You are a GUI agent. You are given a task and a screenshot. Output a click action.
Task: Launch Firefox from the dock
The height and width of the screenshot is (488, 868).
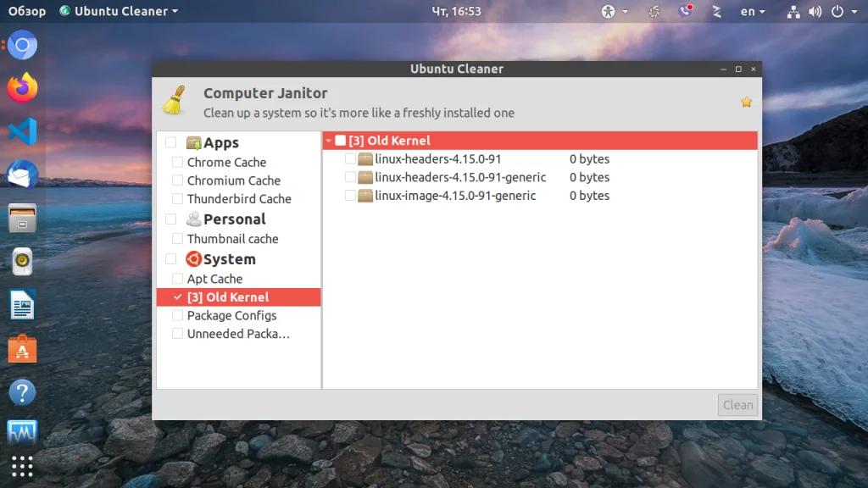(x=22, y=87)
